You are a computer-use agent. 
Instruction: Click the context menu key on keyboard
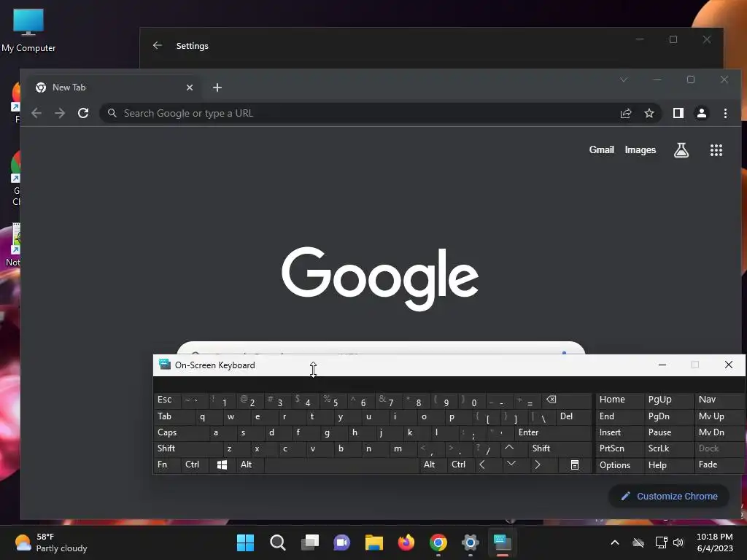(x=575, y=464)
